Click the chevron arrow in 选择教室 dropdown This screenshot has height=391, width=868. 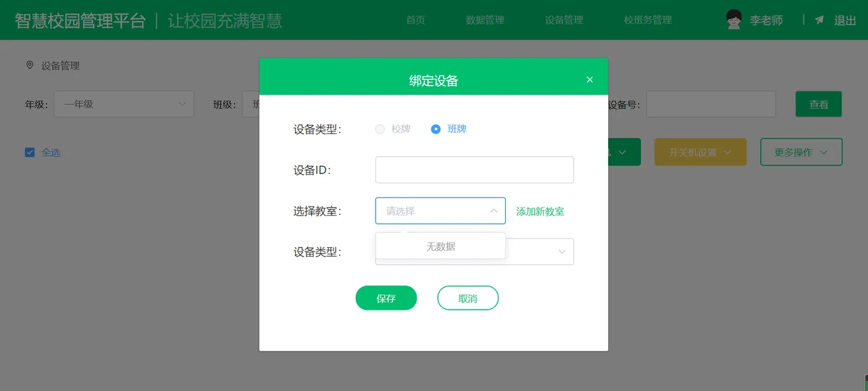[494, 211]
